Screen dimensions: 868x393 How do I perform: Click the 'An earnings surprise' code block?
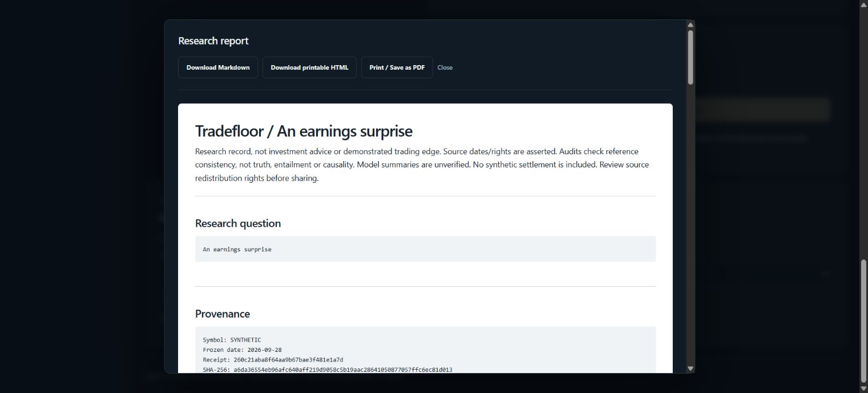click(425, 249)
